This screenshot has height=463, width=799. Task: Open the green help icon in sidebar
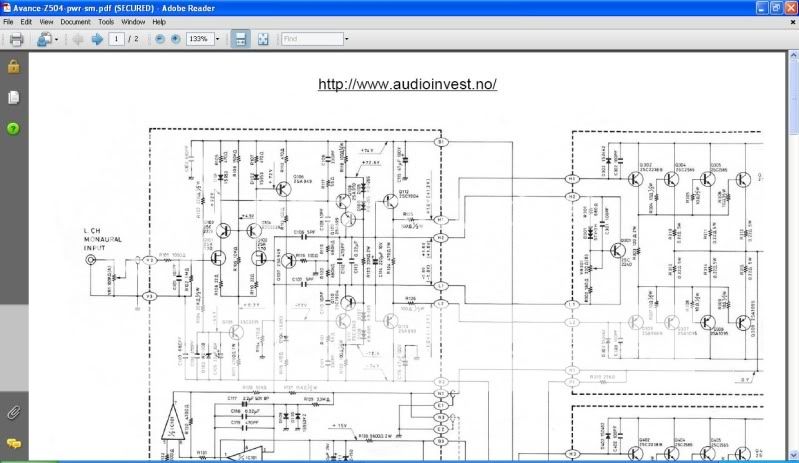(14, 128)
